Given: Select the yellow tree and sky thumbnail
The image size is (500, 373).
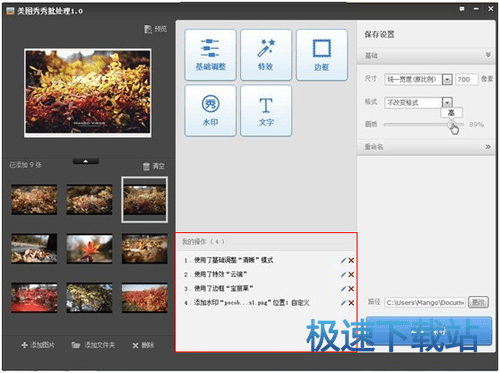Looking at the screenshot, I should pyautogui.click(x=89, y=298).
